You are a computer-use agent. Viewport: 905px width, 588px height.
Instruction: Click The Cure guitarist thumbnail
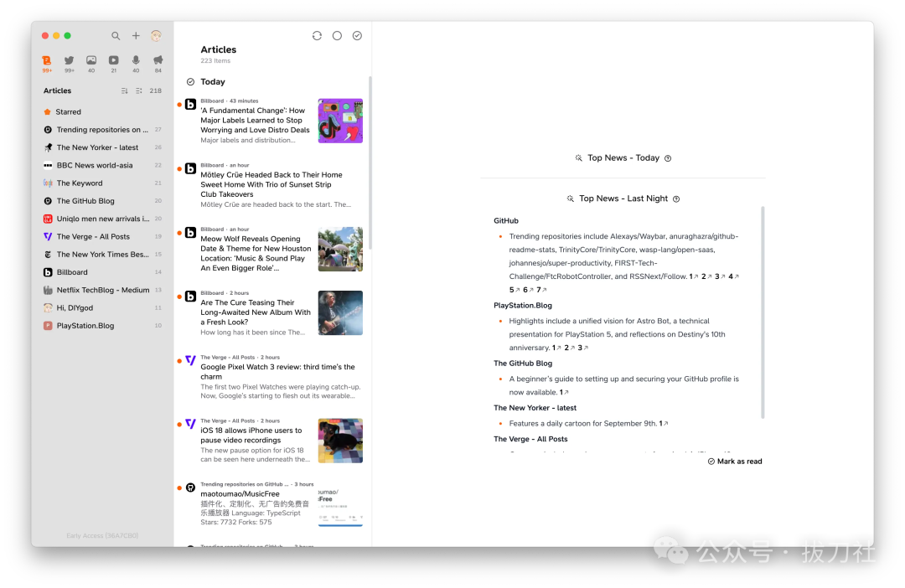pyautogui.click(x=340, y=312)
